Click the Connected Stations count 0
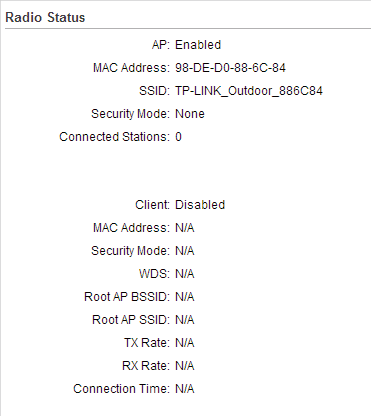Screen dimensions: 371x416 click(178, 137)
